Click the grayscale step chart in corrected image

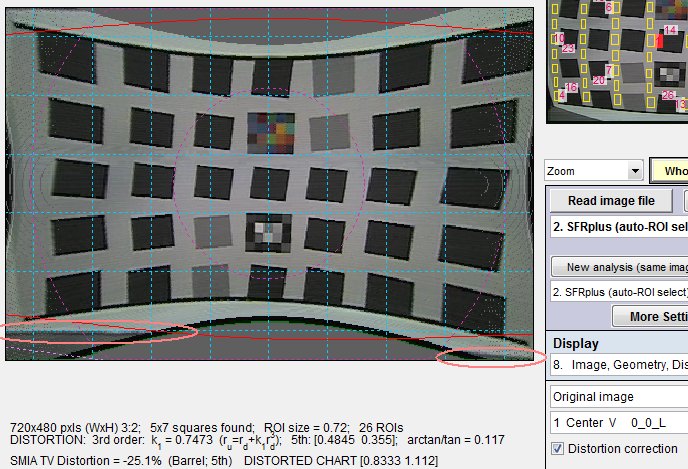(268, 233)
